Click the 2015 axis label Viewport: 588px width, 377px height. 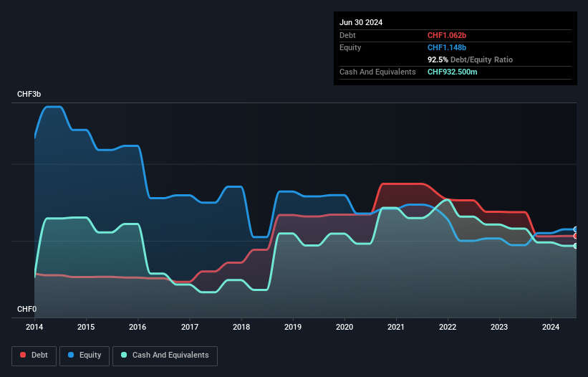86,327
